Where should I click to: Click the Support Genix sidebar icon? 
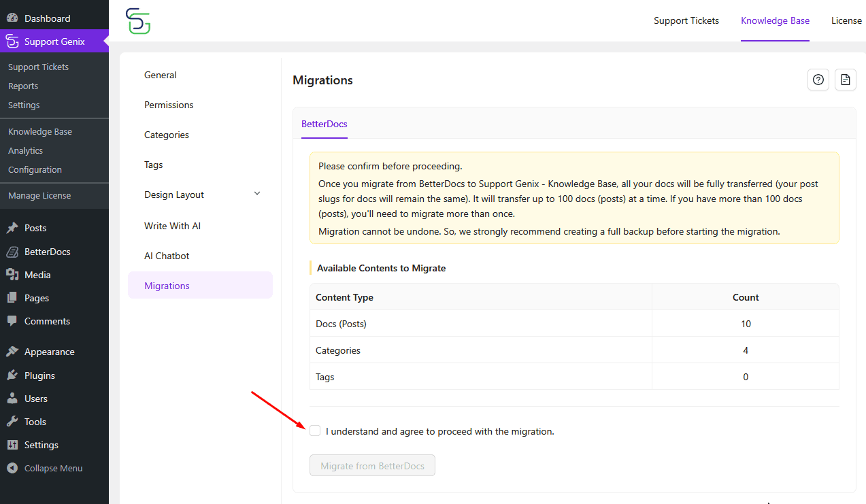coord(12,41)
